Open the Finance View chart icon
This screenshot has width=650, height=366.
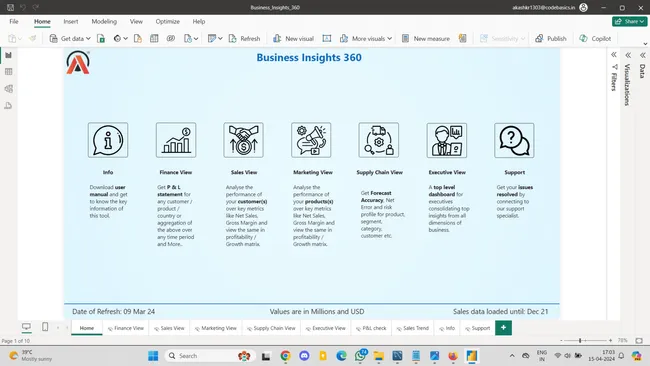click(176, 140)
